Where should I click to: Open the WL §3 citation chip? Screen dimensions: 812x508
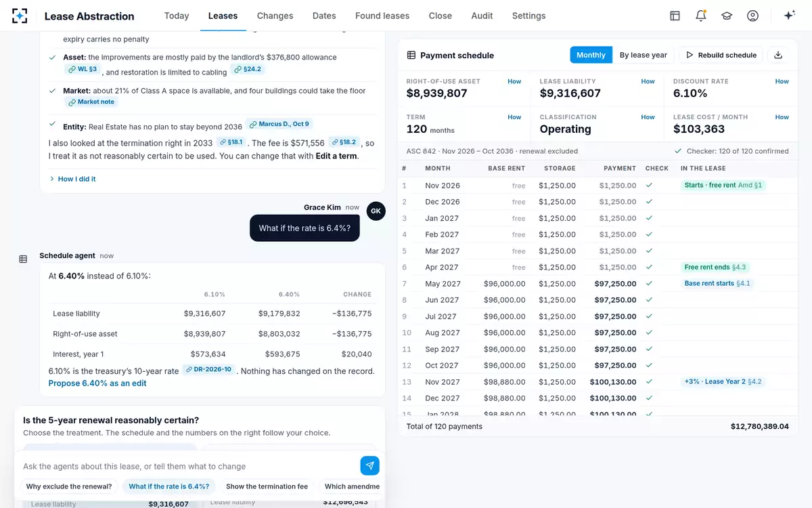tap(83, 69)
